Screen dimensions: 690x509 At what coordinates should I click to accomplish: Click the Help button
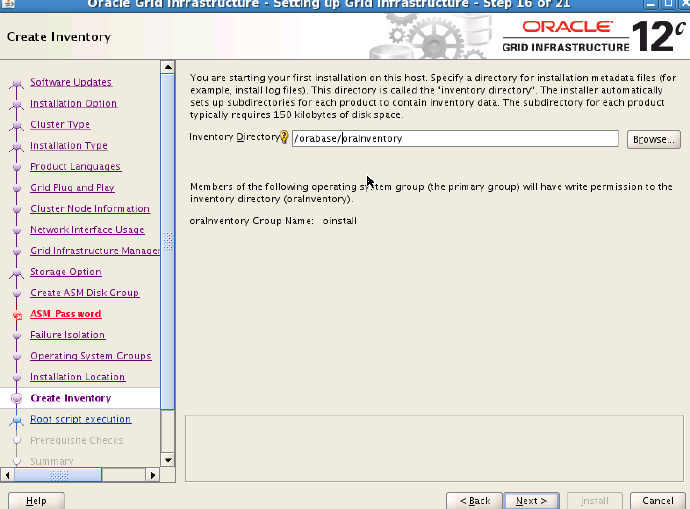36,501
